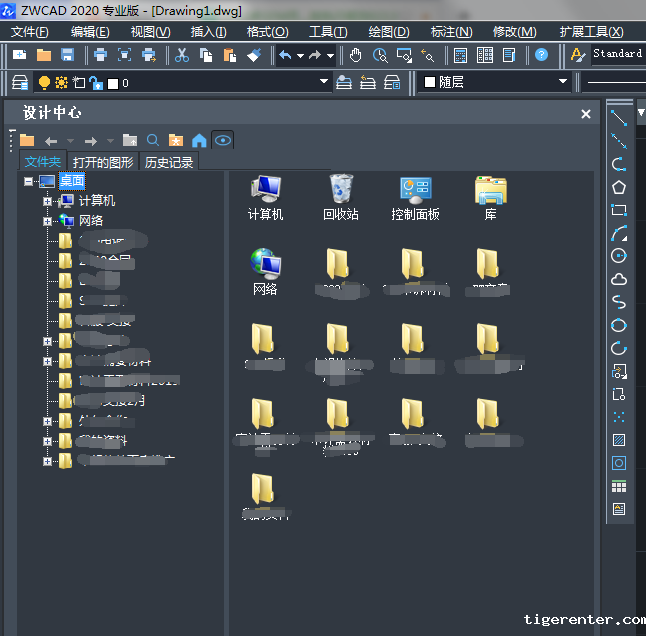The height and width of the screenshot is (636, 646).
Task: Select the Arc drawing tool
Action: coord(618,233)
